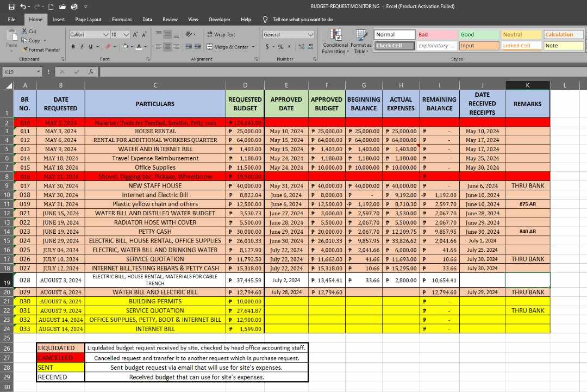Apply the font color A
This screenshot has width=587, height=392.
coord(139,47)
